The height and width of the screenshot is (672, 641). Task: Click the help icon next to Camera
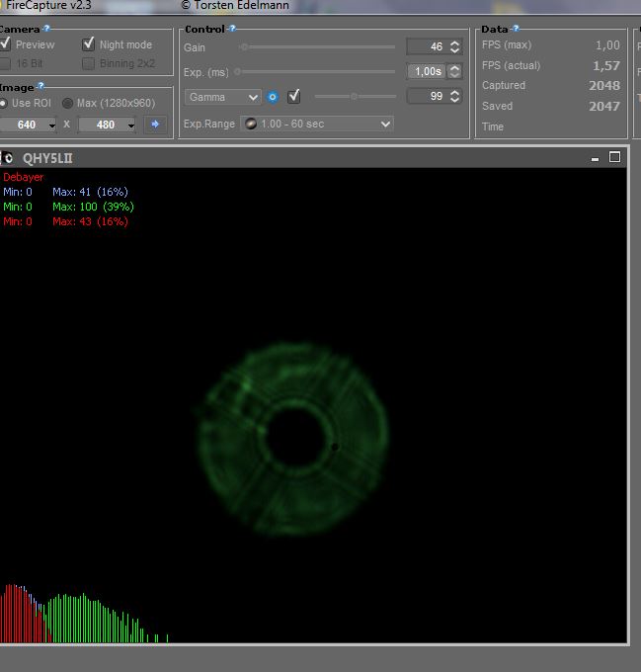point(46,30)
